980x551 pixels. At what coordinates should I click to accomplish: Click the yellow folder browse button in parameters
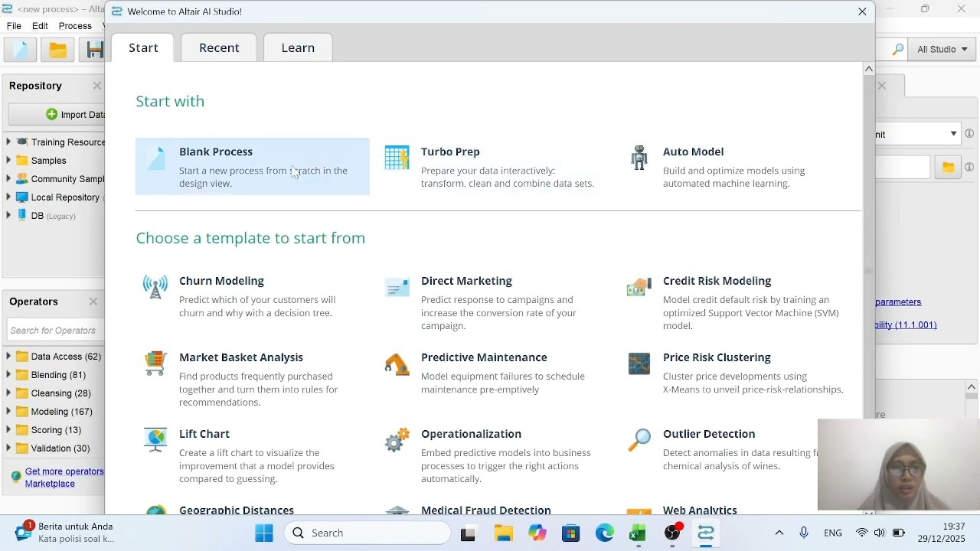948,167
